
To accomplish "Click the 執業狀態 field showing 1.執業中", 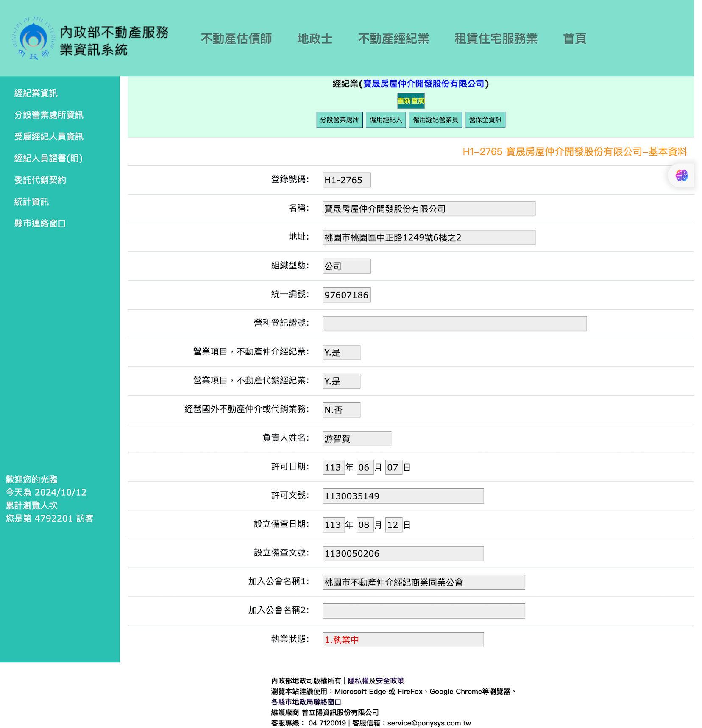I will [x=403, y=640].
